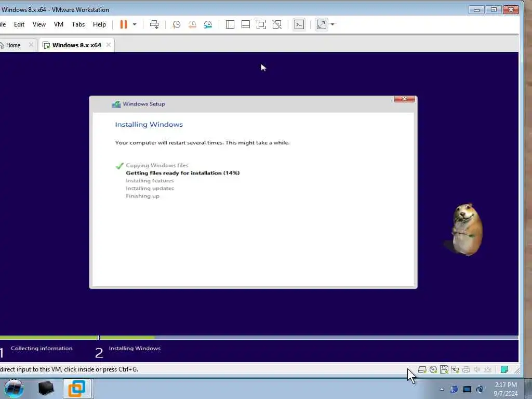Enter full screen mode
Viewport: 532px width, 399px height.
(x=261, y=24)
